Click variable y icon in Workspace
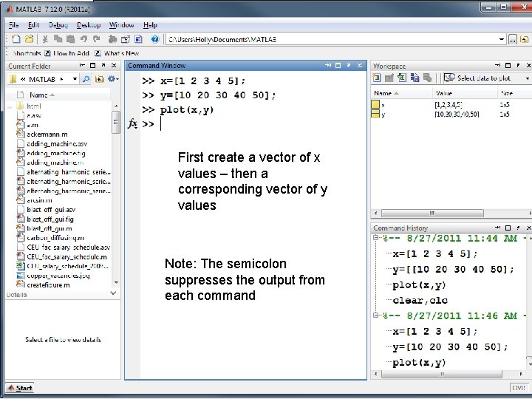 pos(375,114)
